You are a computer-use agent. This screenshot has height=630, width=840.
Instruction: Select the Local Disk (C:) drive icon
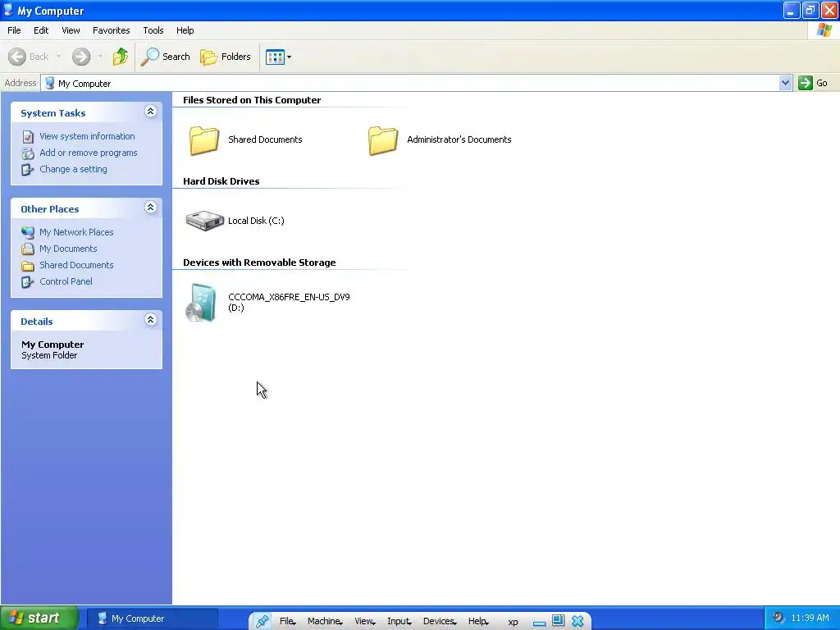204,220
